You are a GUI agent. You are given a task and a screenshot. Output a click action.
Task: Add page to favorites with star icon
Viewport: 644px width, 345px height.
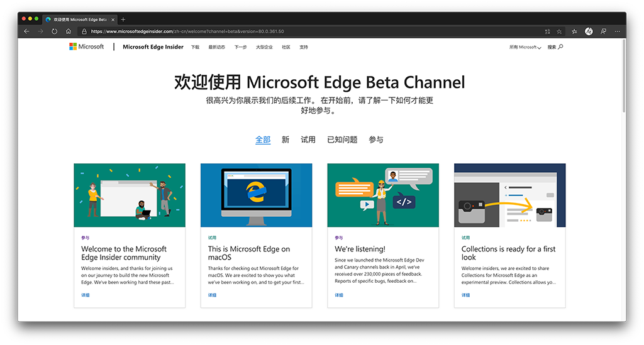pos(559,31)
